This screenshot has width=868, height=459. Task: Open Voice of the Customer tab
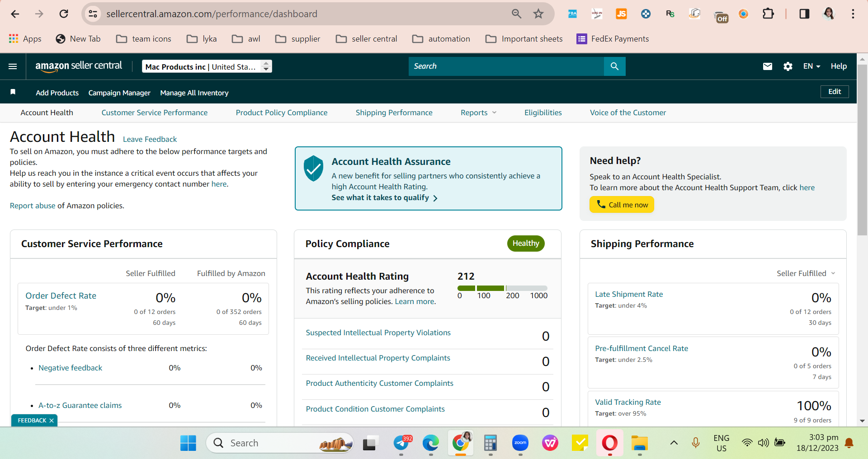[x=627, y=113]
